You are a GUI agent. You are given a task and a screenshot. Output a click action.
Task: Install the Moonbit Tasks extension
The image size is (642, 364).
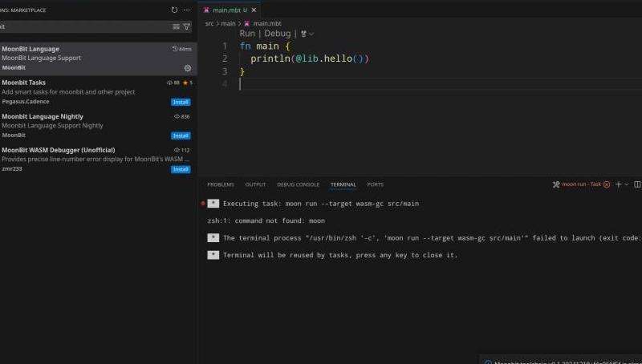(x=181, y=102)
